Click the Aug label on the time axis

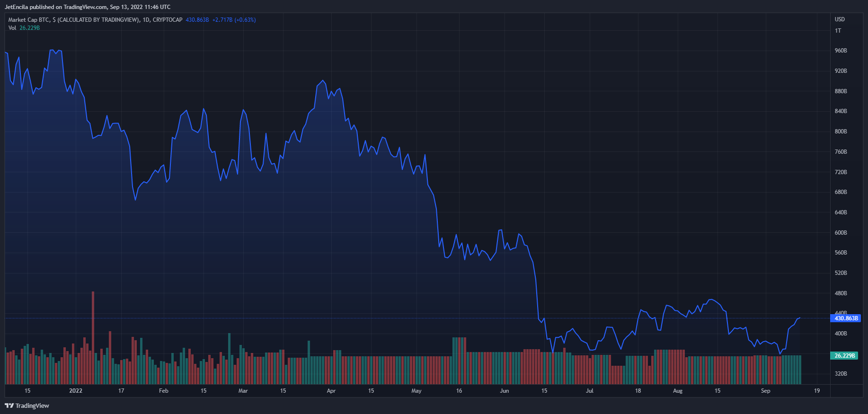pyautogui.click(x=678, y=391)
